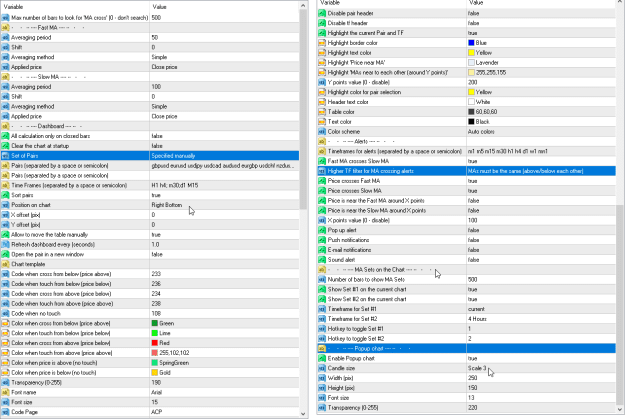
Task: Pick the SpringGreen color swatch
Action: pos(155,363)
